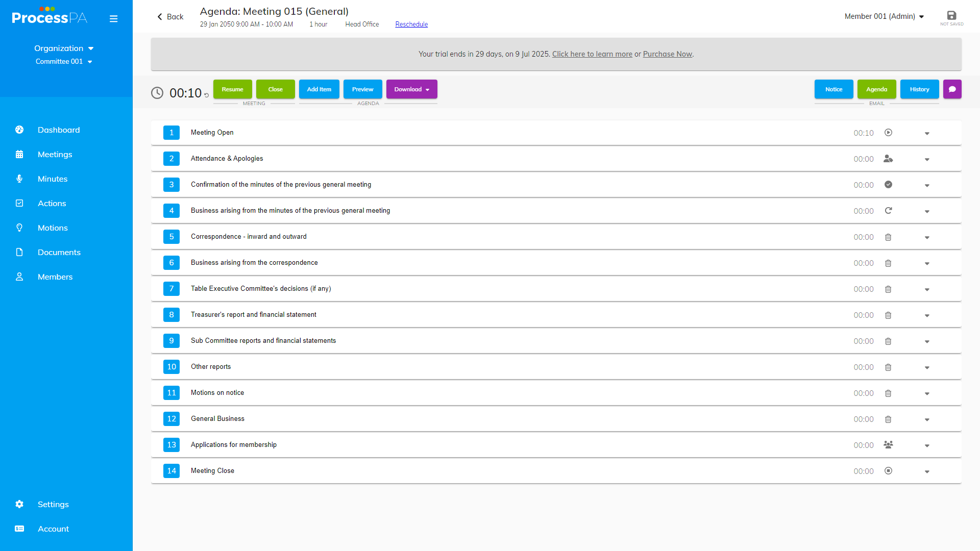
Task: Click the attendance person icon on item 2
Action: [888, 159]
